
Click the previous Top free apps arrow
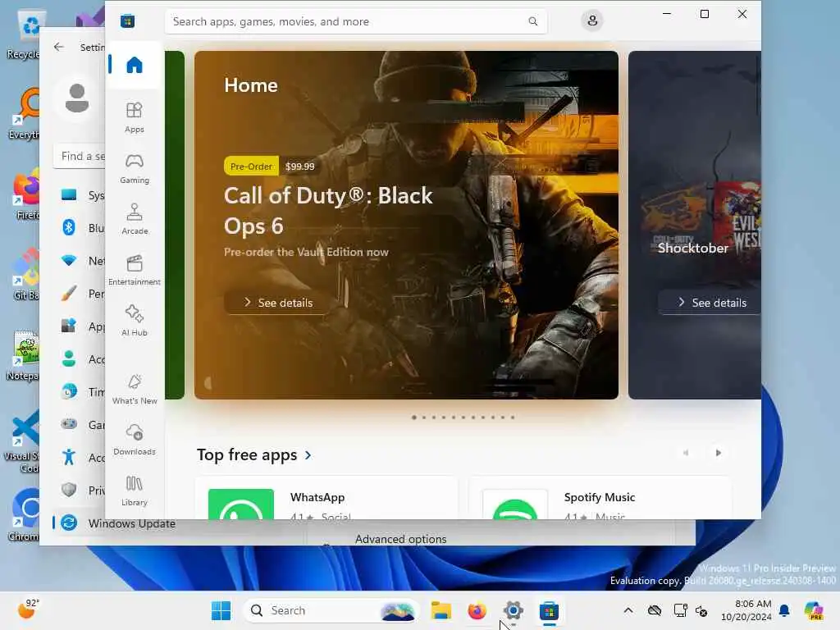coord(686,453)
